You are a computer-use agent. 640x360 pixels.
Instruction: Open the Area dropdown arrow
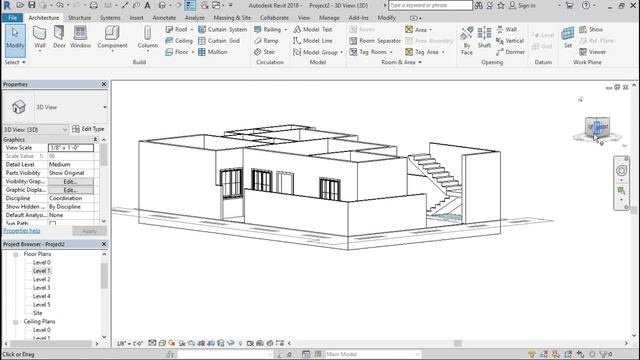(430, 30)
